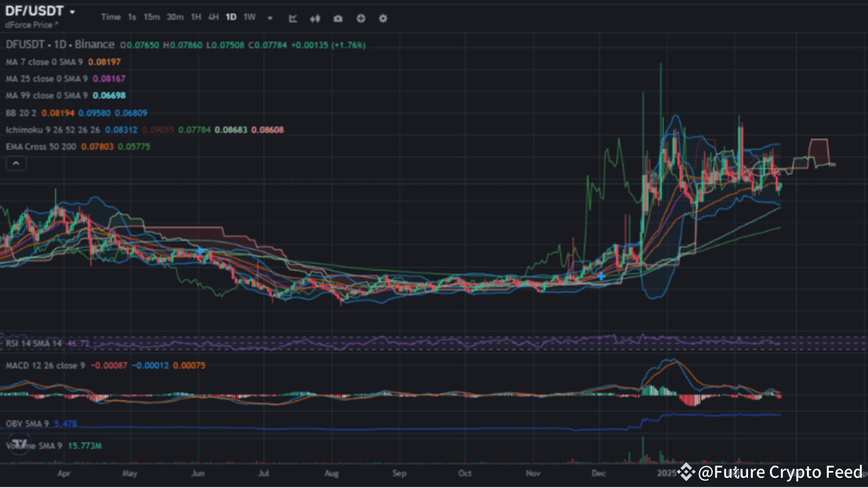Click the TradingView watermark logo on the chart
Image resolution: width=868 pixels, height=488 pixels.
click(20, 444)
